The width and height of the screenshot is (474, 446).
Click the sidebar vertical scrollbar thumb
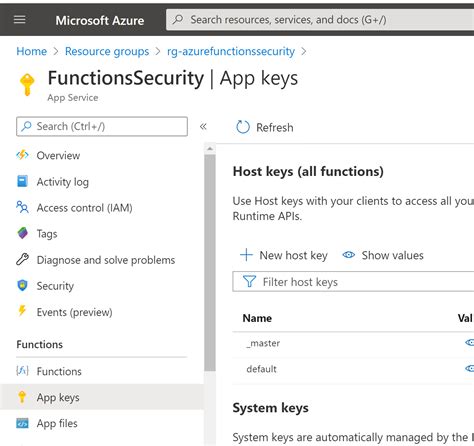210,263
